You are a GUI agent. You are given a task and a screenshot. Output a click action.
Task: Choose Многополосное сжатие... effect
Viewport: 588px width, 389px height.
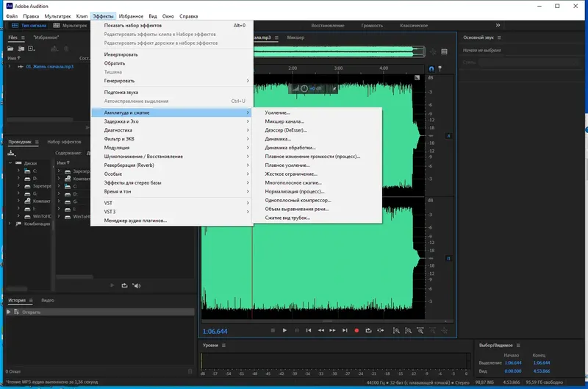(x=318, y=182)
